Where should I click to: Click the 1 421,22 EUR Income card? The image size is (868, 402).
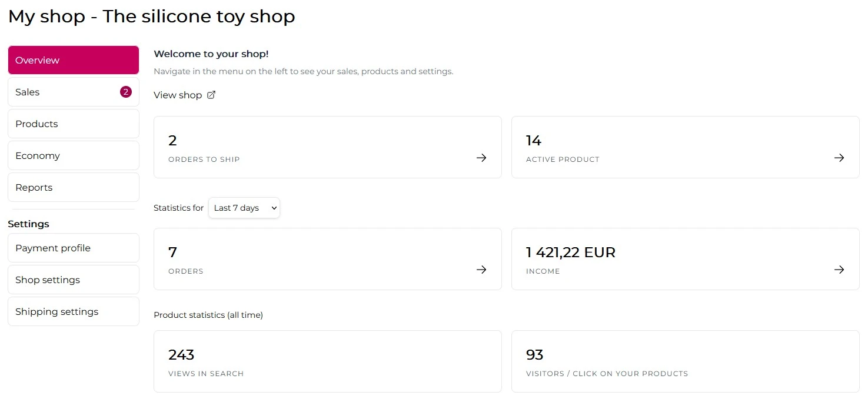[x=686, y=259]
